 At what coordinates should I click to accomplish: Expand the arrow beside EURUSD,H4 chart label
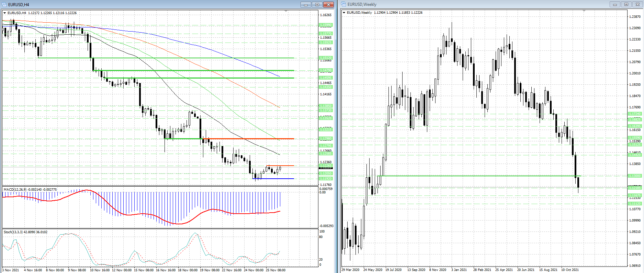tap(5, 13)
